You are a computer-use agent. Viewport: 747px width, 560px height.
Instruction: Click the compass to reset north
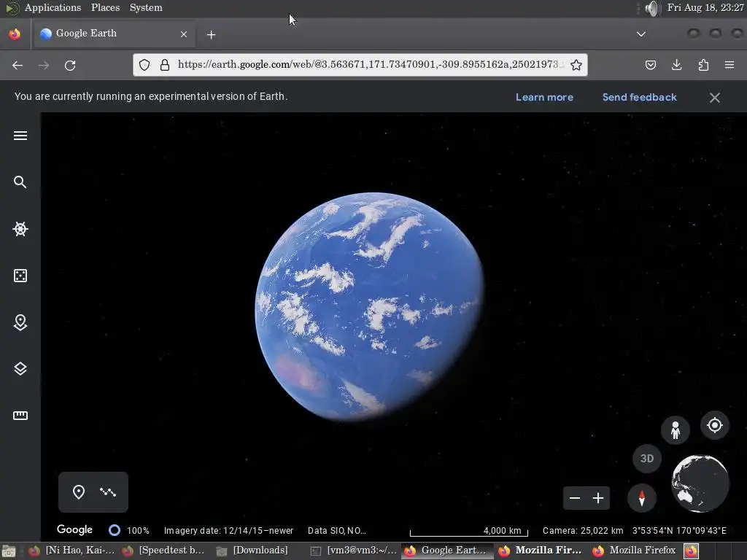coord(642,498)
